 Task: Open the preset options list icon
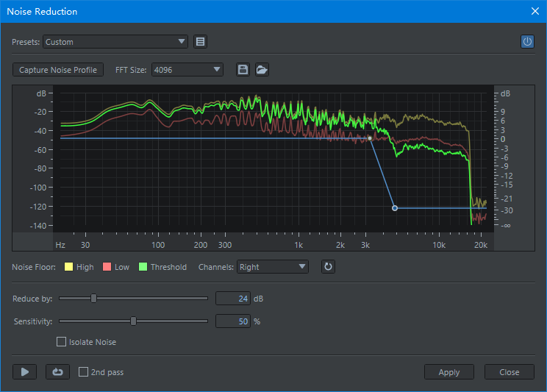tap(200, 42)
